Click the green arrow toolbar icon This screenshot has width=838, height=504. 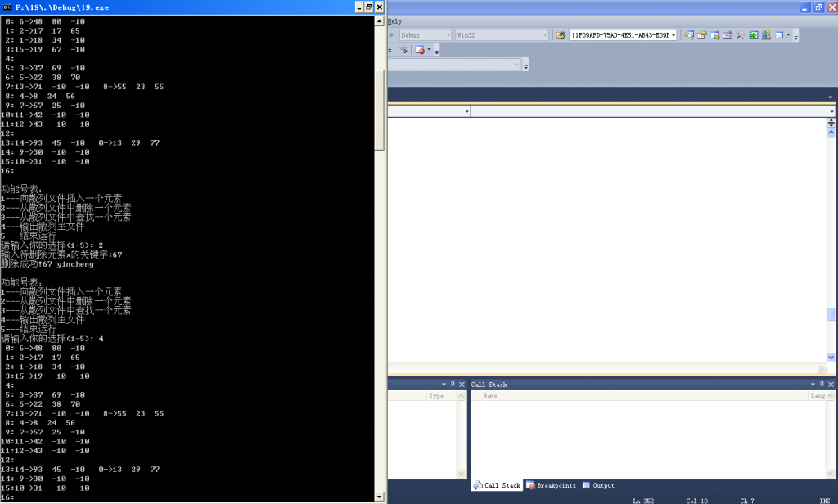pos(754,35)
